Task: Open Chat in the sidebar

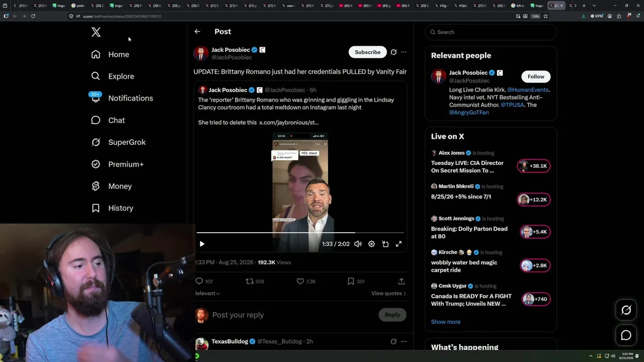Action: pos(108,120)
